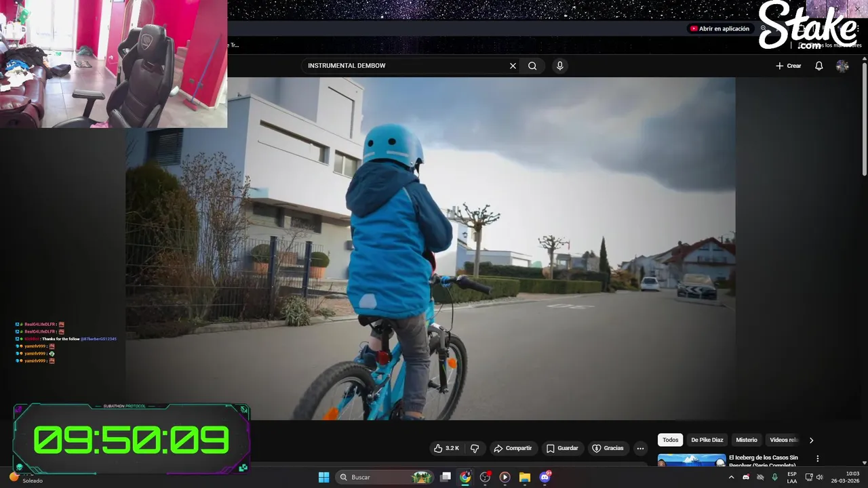This screenshot has width=868, height=488.
Task: Show hidden system tray icons chevron
Action: (x=731, y=477)
